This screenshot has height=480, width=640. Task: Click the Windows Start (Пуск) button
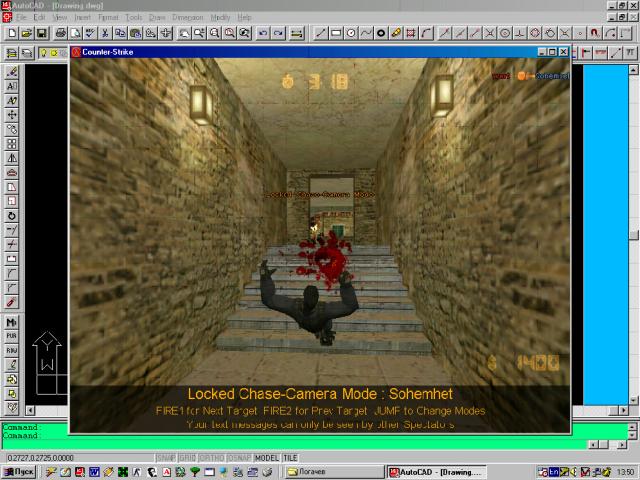pos(19,472)
